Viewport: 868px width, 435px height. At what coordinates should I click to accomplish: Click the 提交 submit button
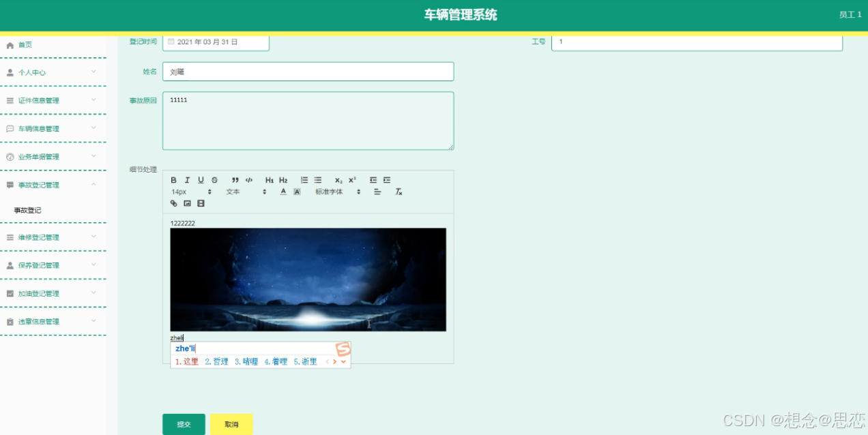pos(184,424)
